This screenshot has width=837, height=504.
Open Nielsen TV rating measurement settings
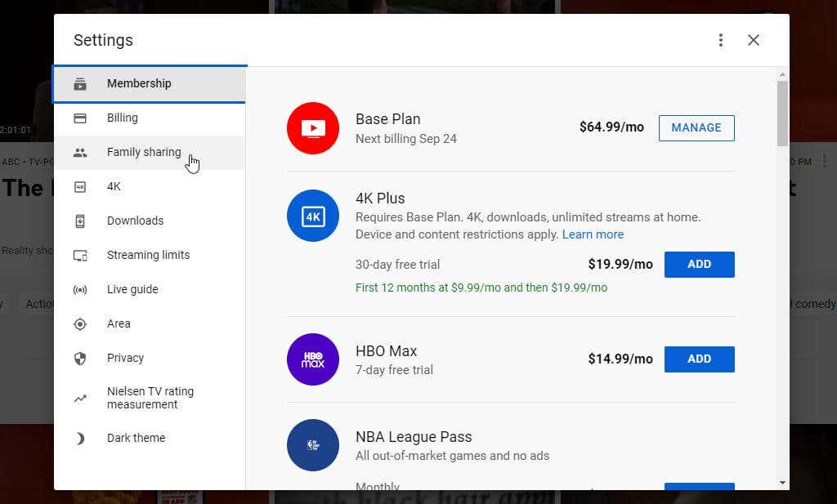[x=150, y=398]
